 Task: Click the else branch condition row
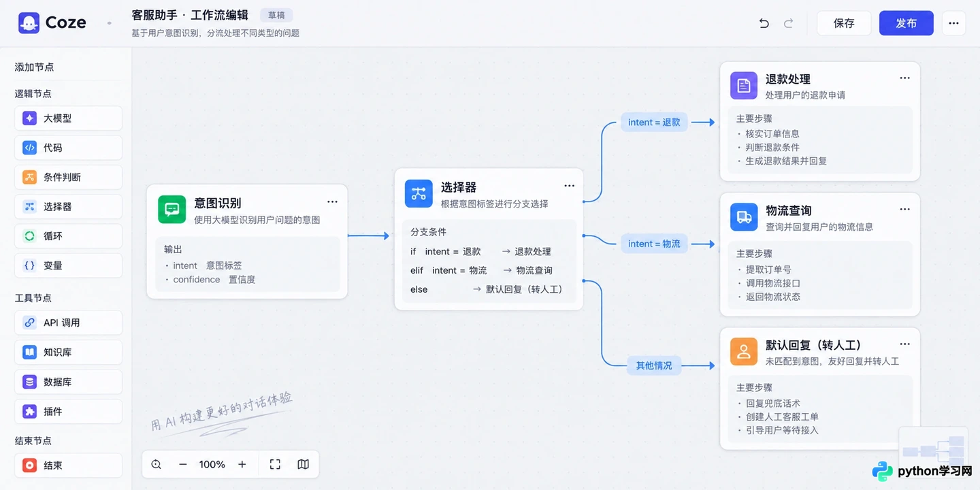coord(488,289)
